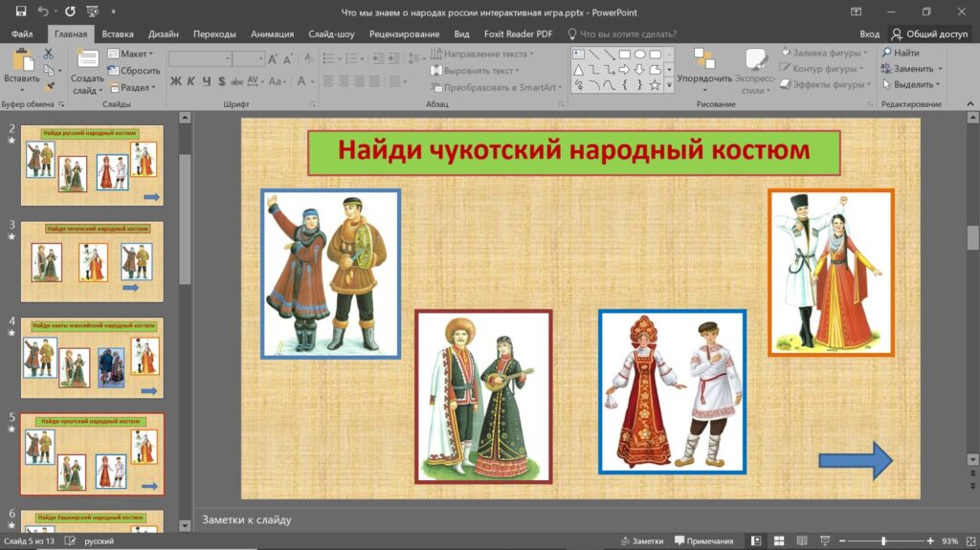Click the Cut scissors icon

point(49,55)
